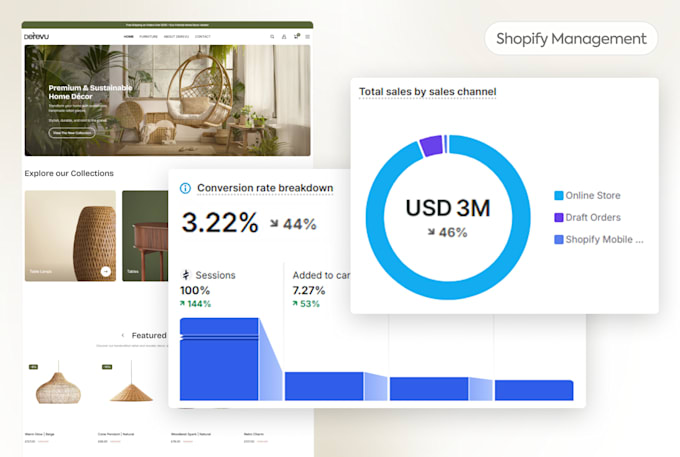Click the previous arrow next to Featured
Viewport: 680px width, 457px height.
pos(123,335)
